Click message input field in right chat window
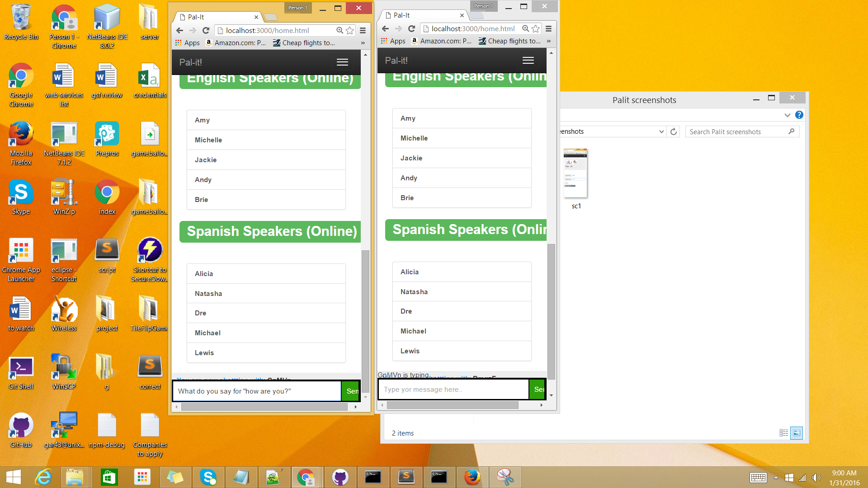This screenshot has height=488, width=868. tap(453, 389)
